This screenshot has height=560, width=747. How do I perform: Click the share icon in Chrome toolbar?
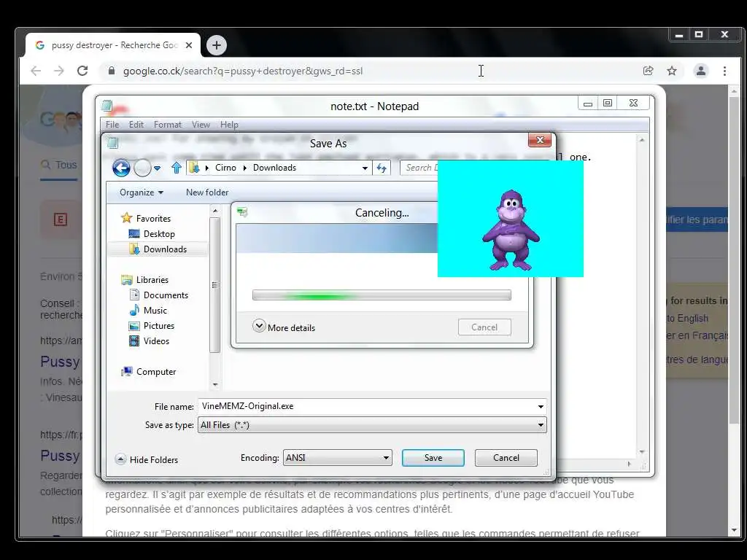coord(648,71)
